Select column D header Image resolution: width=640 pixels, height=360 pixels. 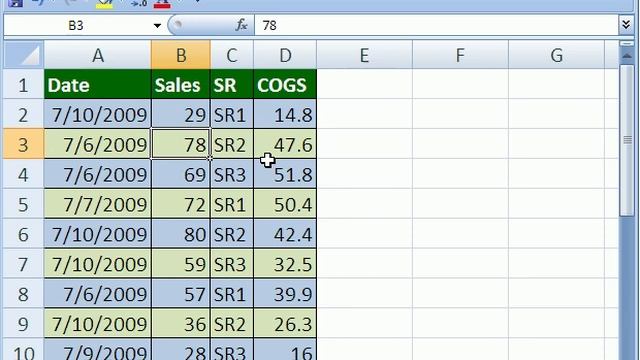click(285, 55)
